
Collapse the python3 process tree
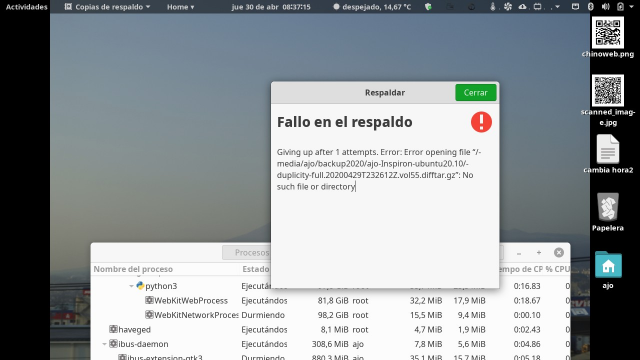[x=131, y=286]
